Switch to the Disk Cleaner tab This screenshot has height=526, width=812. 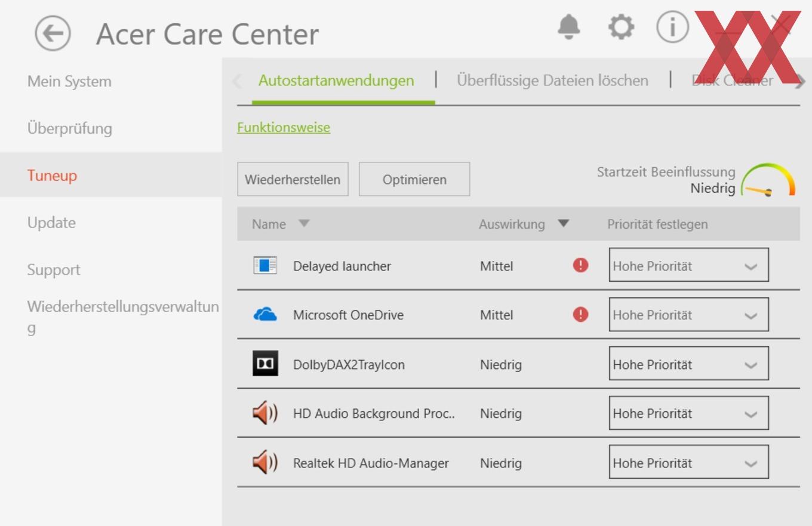click(732, 80)
